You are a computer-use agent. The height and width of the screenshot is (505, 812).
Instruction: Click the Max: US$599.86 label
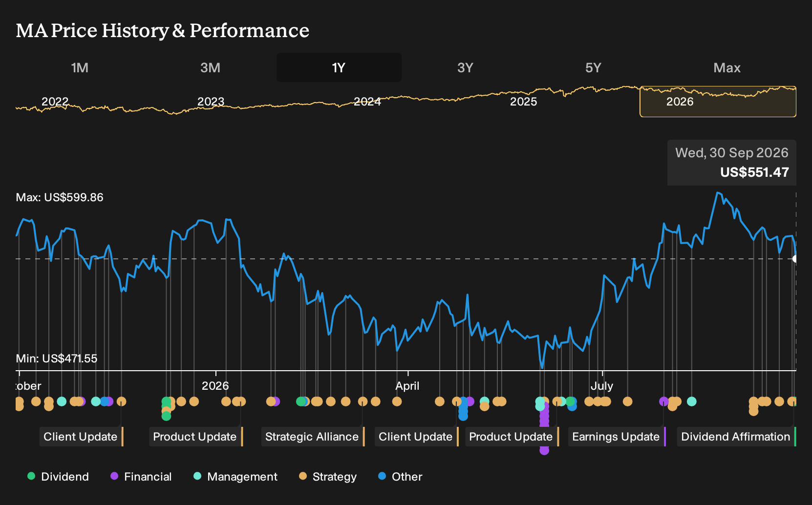[60, 197]
